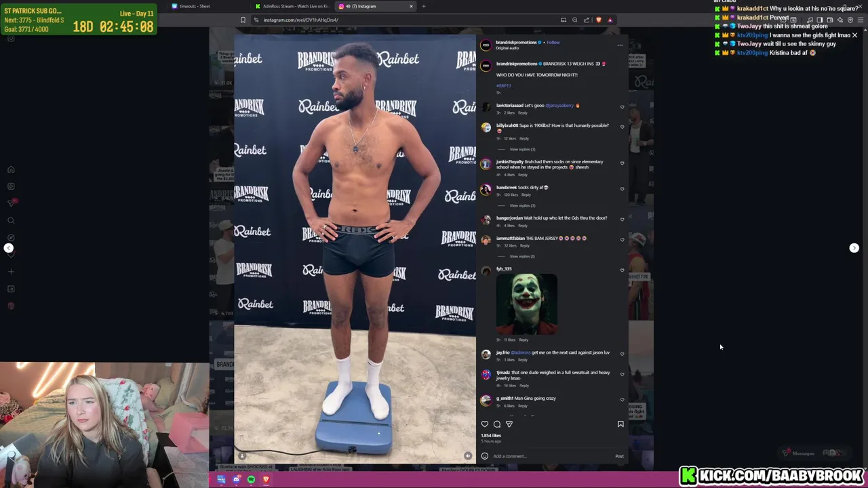The height and width of the screenshot is (488, 868).
Task: Like tjmadz's comment
Action: pos(622,374)
